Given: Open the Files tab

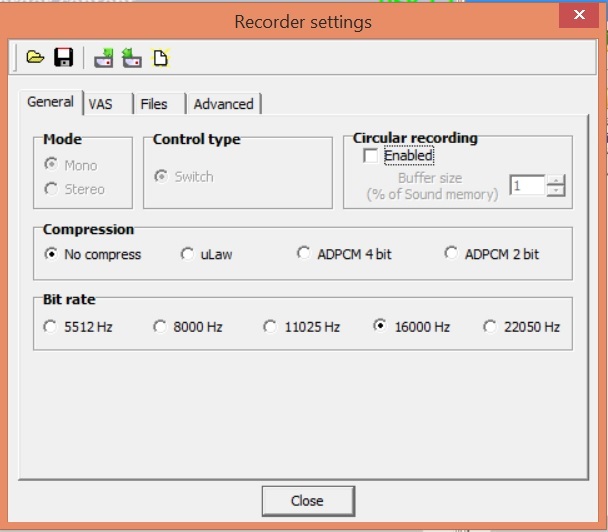Looking at the screenshot, I should [x=159, y=104].
